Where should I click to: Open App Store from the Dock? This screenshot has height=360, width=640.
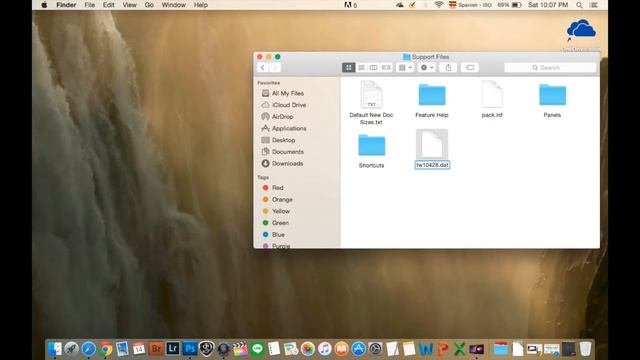tap(358, 349)
